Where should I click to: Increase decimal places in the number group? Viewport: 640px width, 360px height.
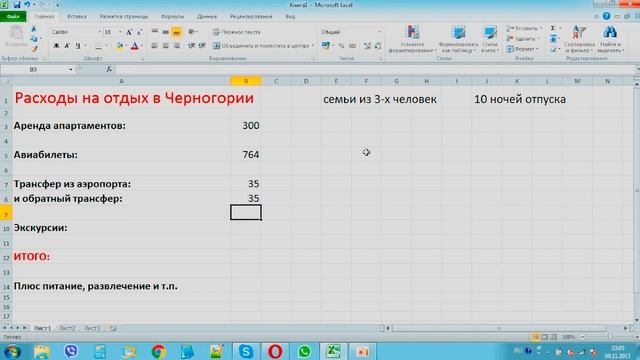(x=367, y=46)
